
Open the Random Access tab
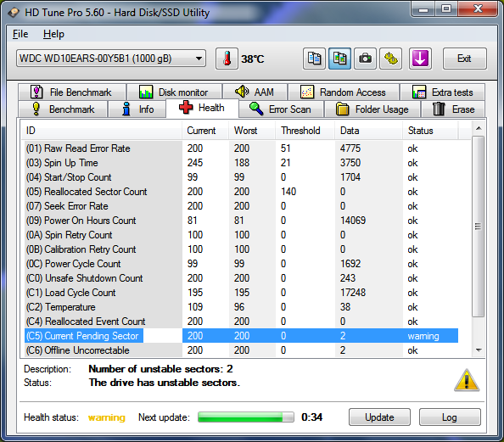344,92
